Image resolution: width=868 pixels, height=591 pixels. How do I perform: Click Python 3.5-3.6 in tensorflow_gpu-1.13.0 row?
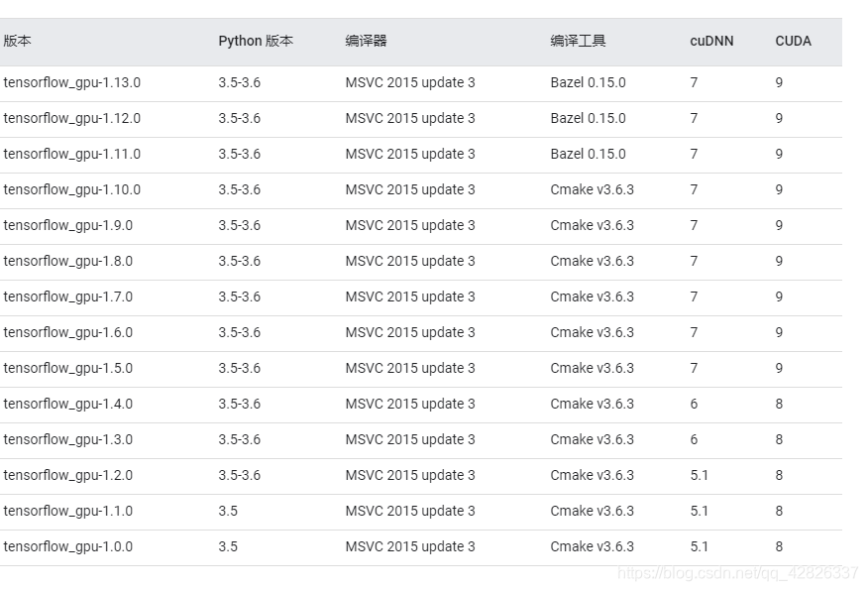click(x=239, y=82)
